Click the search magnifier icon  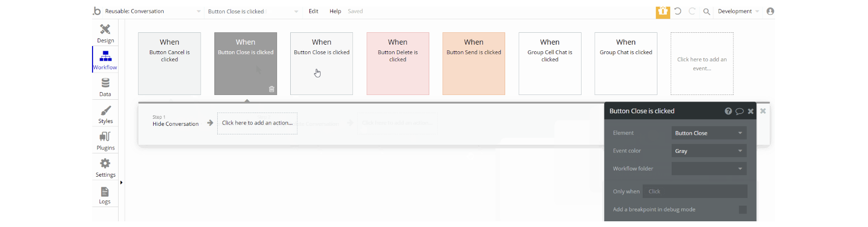pos(707,11)
